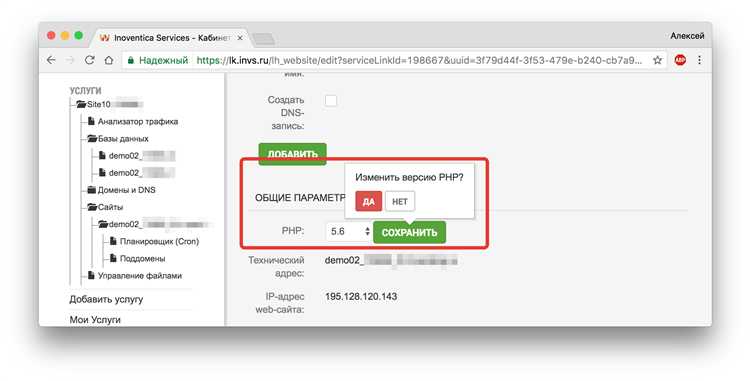The width and height of the screenshot is (750, 381).
Task: Open Chrome's three-dot menu
Action: (x=699, y=60)
